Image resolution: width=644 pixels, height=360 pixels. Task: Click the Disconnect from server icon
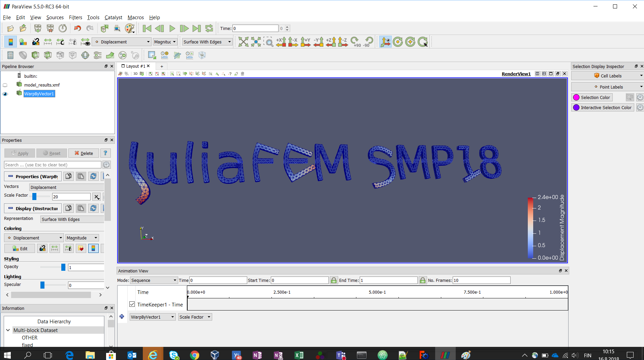click(x=50, y=29)
